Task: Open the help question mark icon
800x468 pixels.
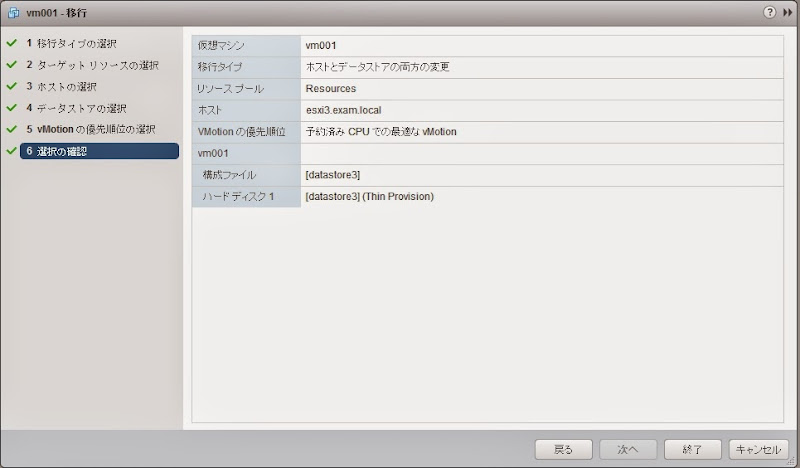Action: tap(769, 12)
